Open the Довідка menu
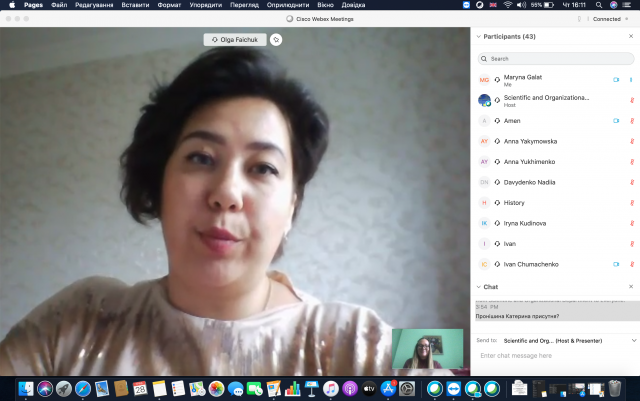The image size is (640, 401). point(353,5)
